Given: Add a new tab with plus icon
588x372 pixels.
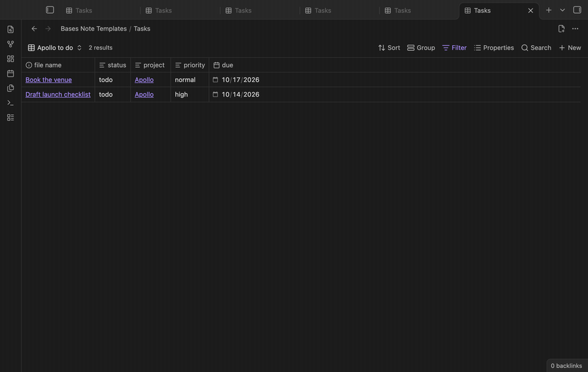Looking at the screenshot, I should point(549,10).
